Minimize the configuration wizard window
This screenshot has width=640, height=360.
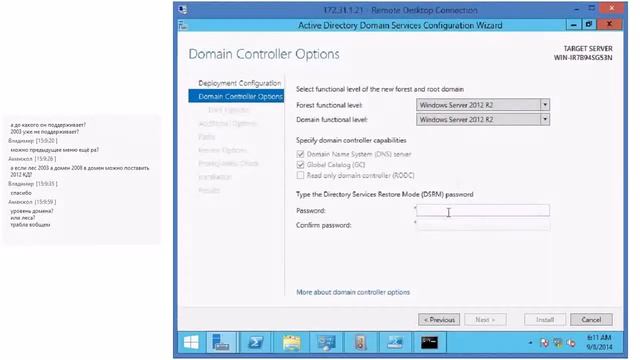573,25
